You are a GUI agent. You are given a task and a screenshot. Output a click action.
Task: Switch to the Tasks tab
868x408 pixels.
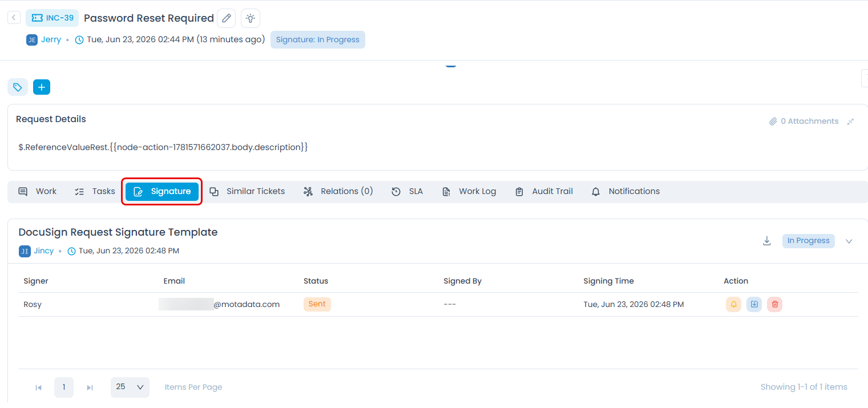tap(95, 192)
